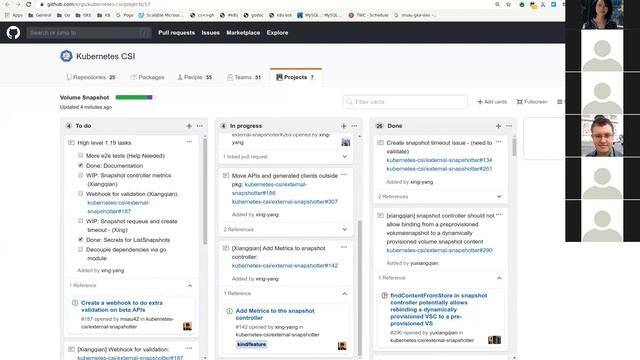Screen dimensions: 640x360
Task: Check WIP: Snapshot controller metrics task
Action: (x=80, y=175)
